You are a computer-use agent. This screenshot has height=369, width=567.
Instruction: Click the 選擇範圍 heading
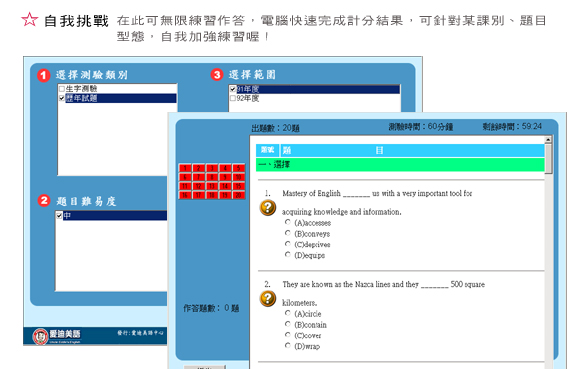(252, 75)
